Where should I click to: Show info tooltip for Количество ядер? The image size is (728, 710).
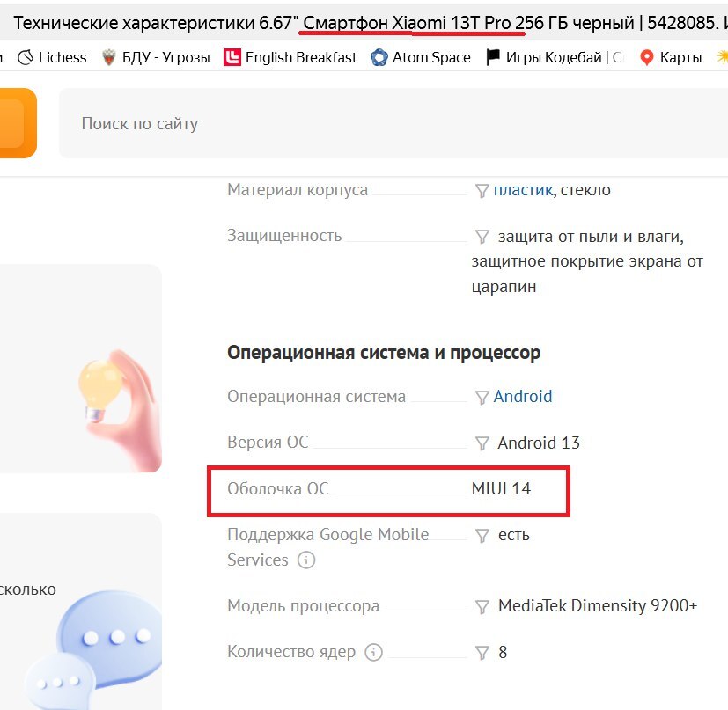[x=373, y=652]
